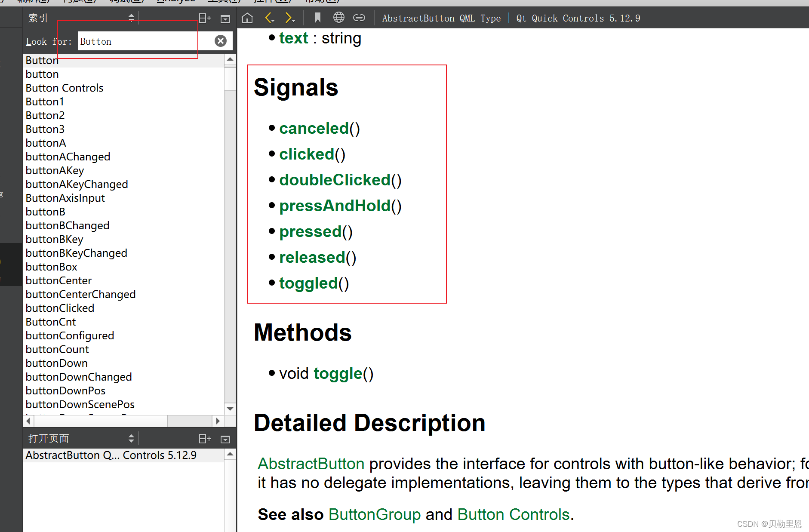Select open page 'AbstractButton Q... Controls 5.12.9'
Viewport: 809px width, 532px height.
pyautogui.click(x=123, y=455)
